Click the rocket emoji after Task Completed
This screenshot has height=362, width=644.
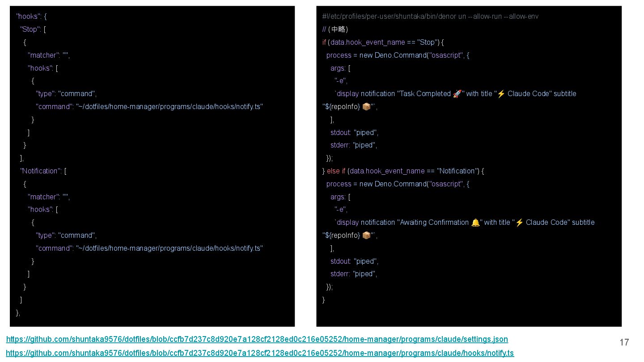(457, 94)
